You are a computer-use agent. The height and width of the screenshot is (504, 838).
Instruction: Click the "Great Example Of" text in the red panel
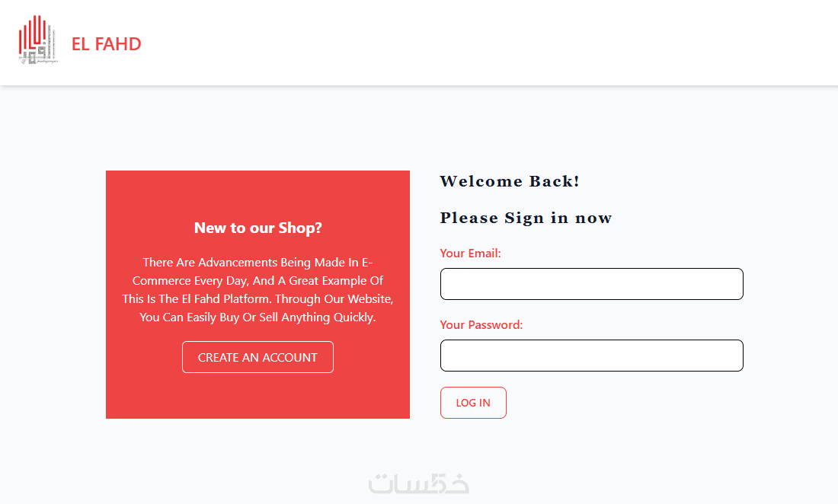pyautogui.click(x=335, y=281)
